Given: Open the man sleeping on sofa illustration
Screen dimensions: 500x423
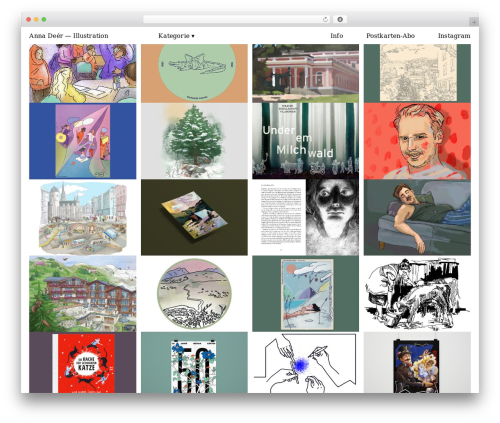Looking at the screenshot, I should pos(417,217).
